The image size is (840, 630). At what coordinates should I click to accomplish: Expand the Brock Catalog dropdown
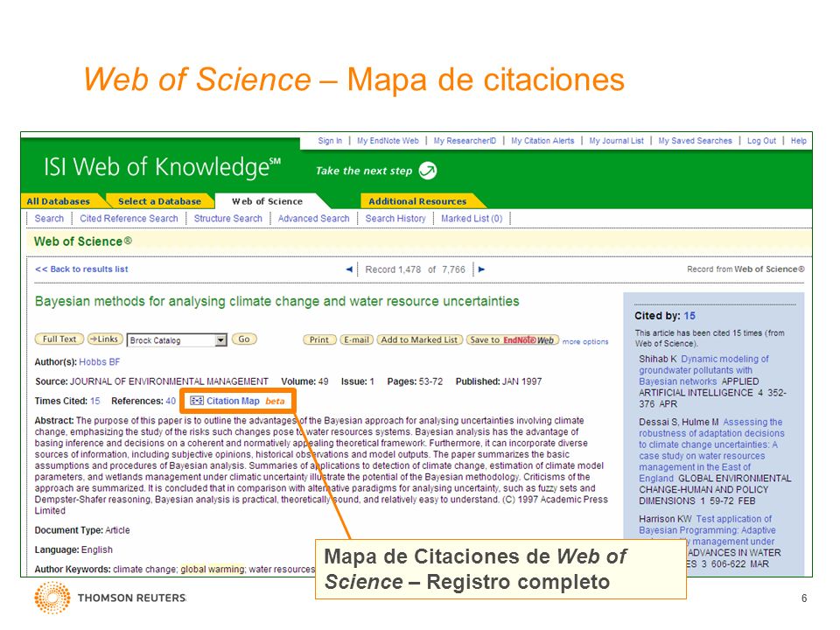(x=220, y=340)
